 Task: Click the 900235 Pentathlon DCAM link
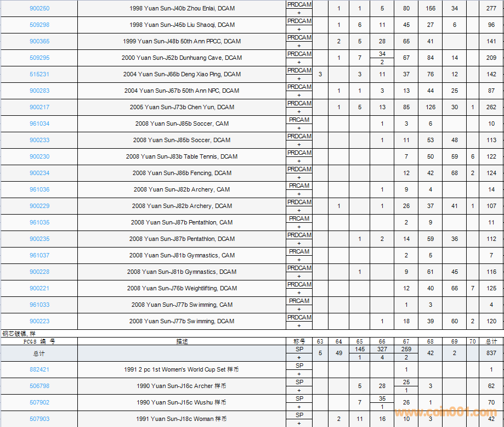[39, 239]
